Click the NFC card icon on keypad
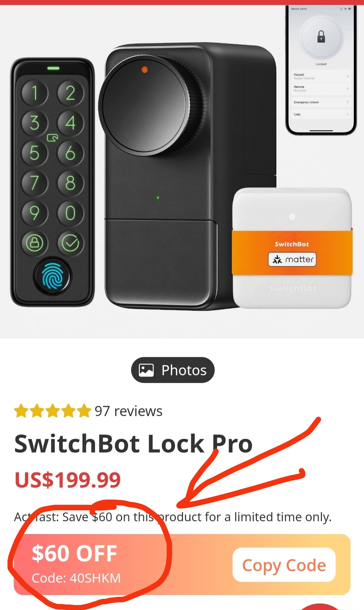The image size is (364, 610). pyautogui.click(x=52, y=138)
